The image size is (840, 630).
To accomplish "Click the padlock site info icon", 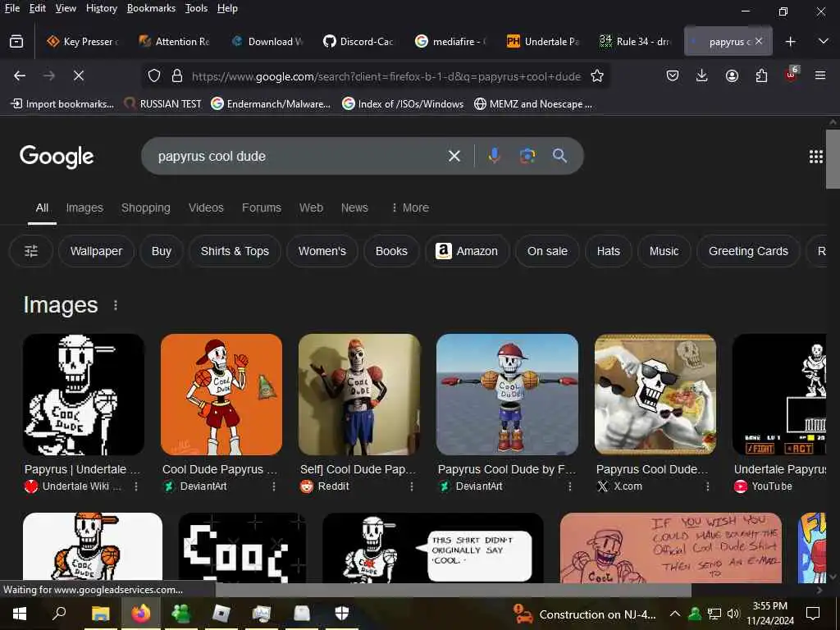I will click(x=177, y=75).
